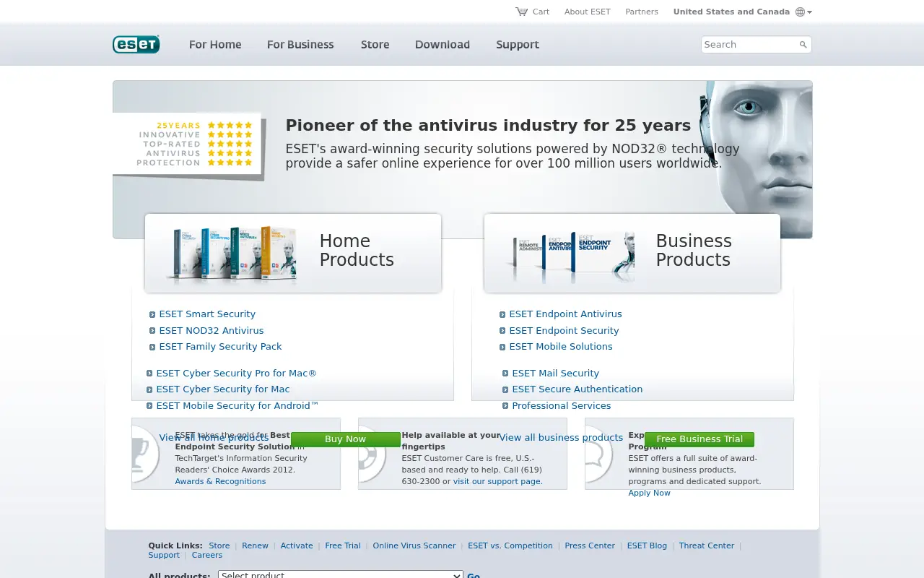Image resolution: width=924 pixels, height=578 pixels.
Task: Open ESET Endpoint Security link
Action: click(x=565, y=331)
